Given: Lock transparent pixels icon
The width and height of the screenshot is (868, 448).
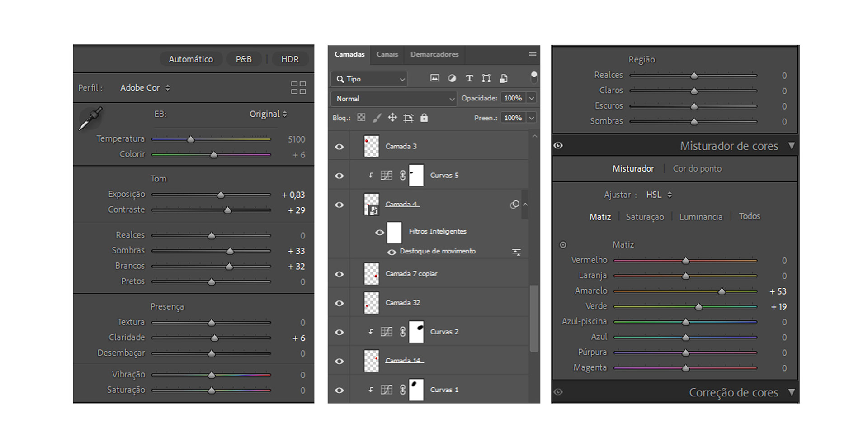Looking at the screenshot, I should tap(361, 118).
